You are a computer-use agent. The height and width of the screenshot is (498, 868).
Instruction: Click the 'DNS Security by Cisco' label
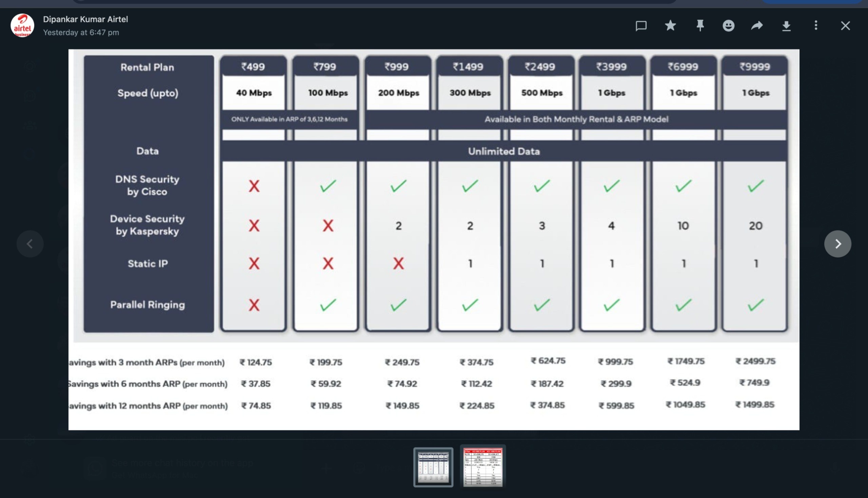147,185
